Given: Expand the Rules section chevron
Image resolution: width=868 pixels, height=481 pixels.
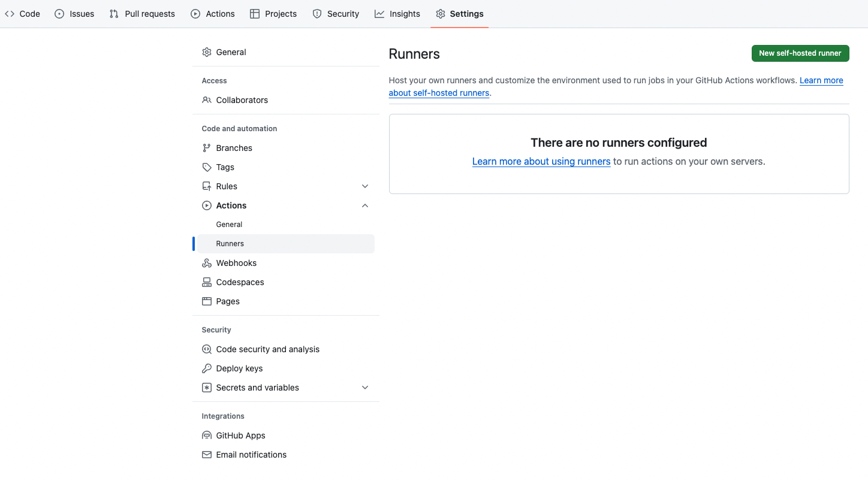Looking at the screenshot, I should click(365, 186).
